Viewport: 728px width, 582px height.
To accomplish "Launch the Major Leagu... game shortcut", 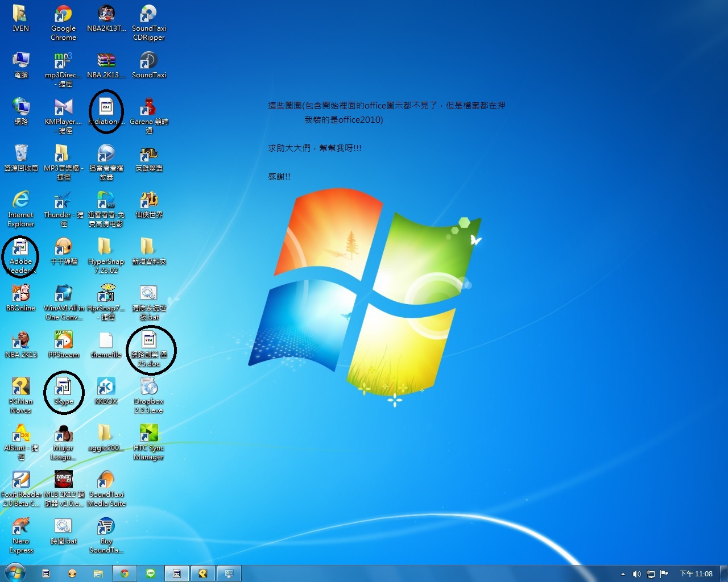I will [63, 442].
